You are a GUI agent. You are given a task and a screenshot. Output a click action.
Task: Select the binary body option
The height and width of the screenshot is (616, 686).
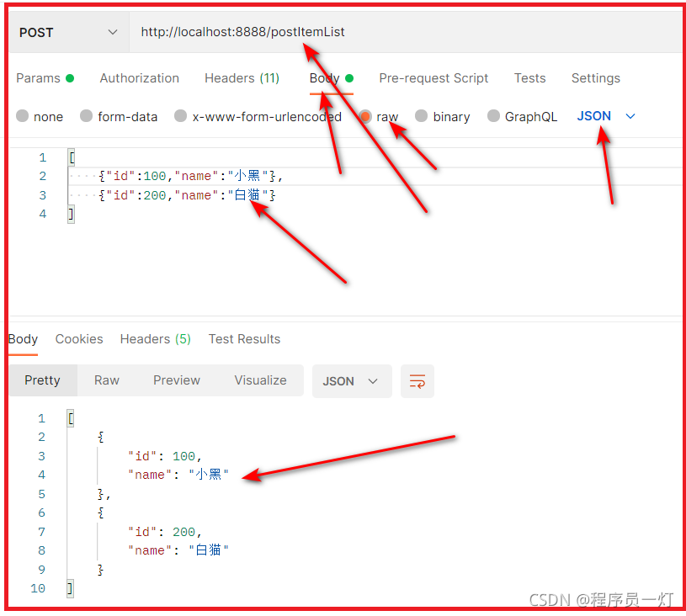click(442, 116)
